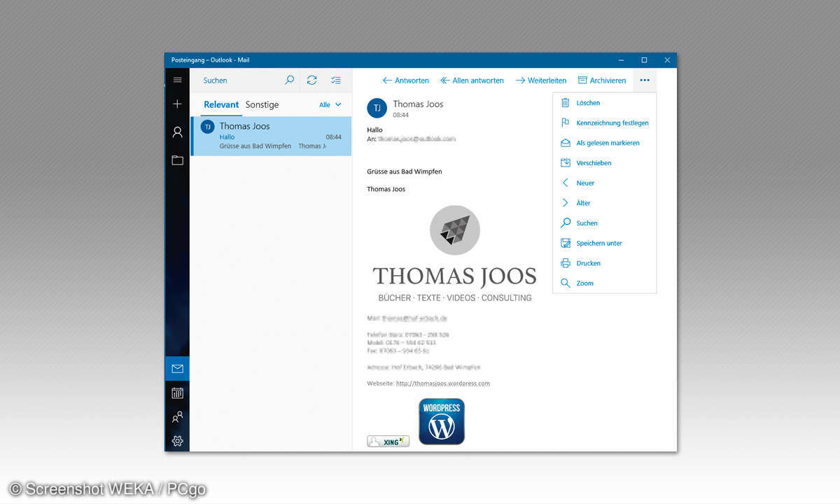Click Grüsse aus Bad Wimpfen body text

(x=405, y=171)
